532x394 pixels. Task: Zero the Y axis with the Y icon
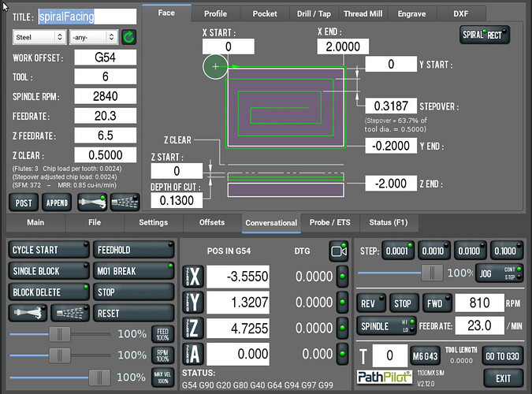(x=193, y=302)
